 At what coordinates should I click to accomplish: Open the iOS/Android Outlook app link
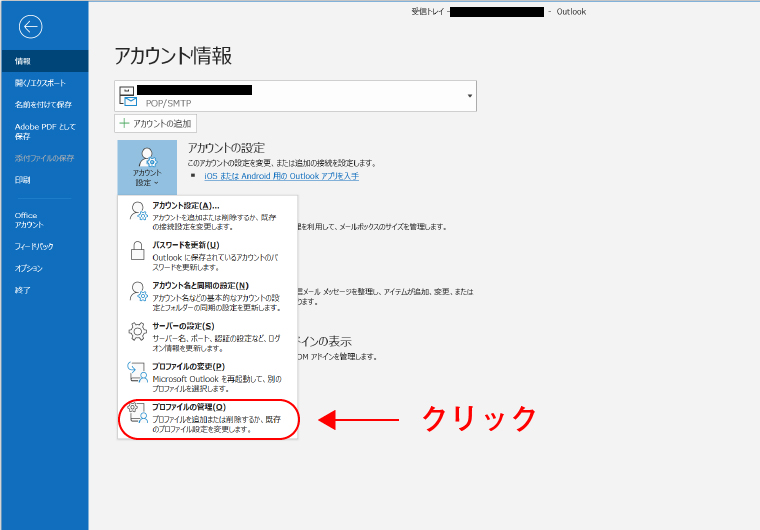281,176
